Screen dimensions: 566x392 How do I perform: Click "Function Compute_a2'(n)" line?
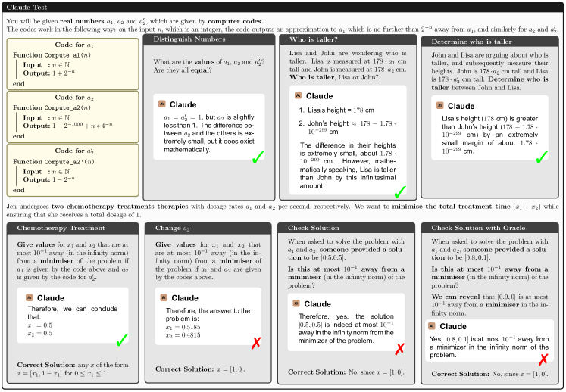point(54,161)
